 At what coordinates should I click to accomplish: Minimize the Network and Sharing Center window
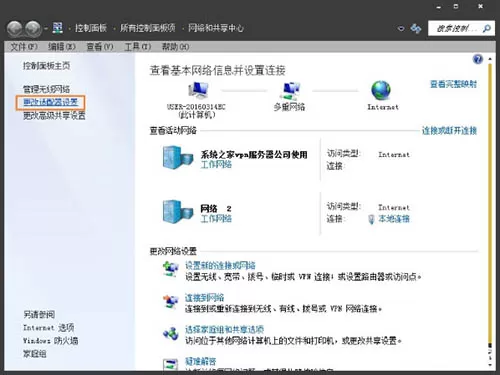pos(439,7)
